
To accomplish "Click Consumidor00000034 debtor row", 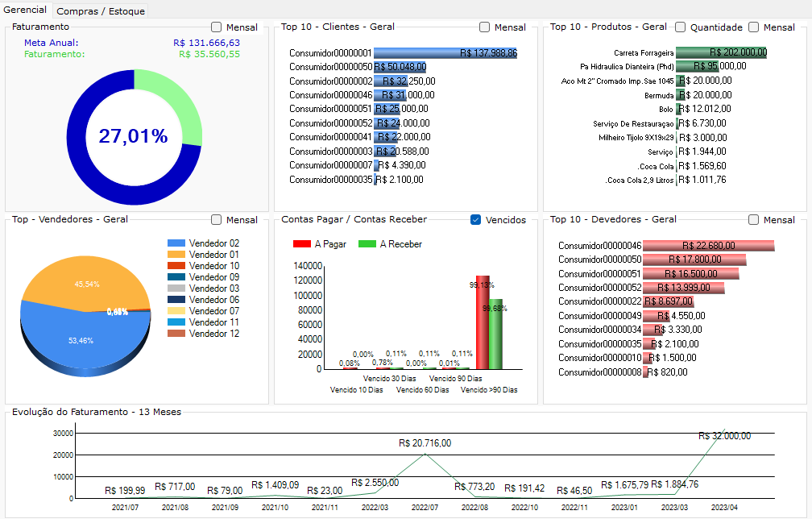I will [x=630, y=330].
